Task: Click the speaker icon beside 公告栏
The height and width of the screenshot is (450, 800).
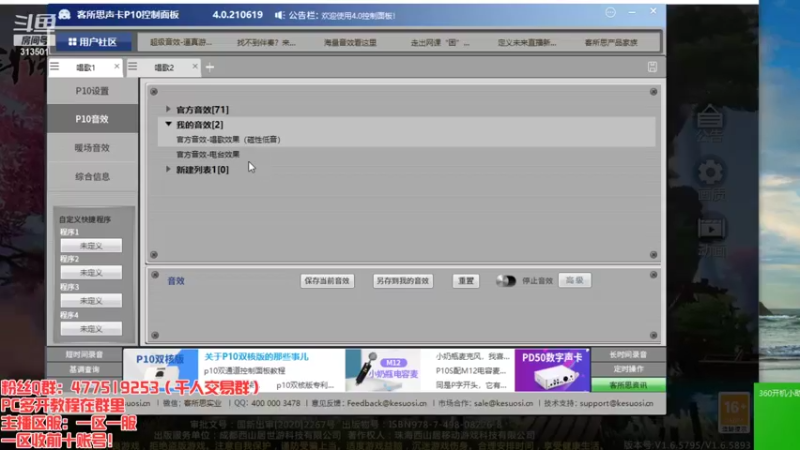Action: (279, 15)
